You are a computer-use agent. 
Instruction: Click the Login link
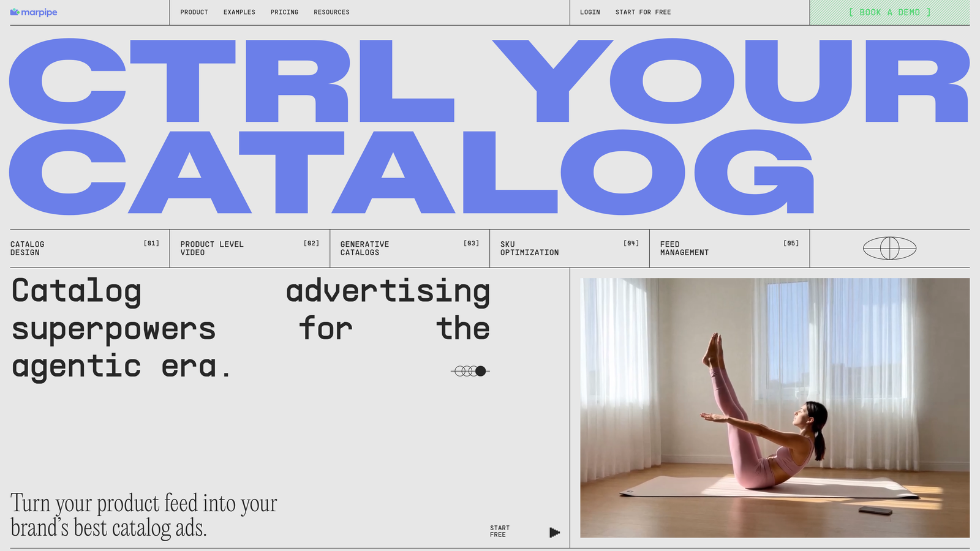coord(590,12)
